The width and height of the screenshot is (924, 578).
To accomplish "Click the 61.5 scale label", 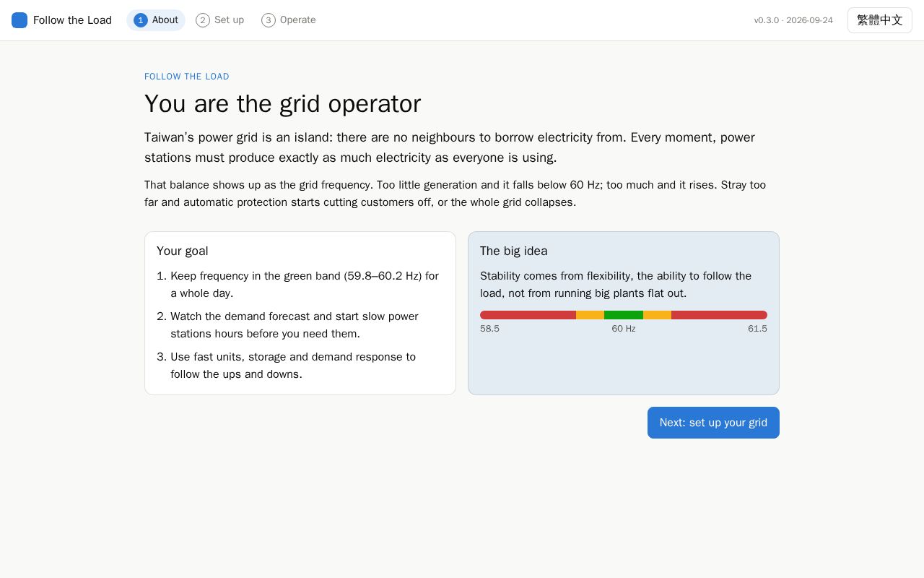I will (757, 329).
